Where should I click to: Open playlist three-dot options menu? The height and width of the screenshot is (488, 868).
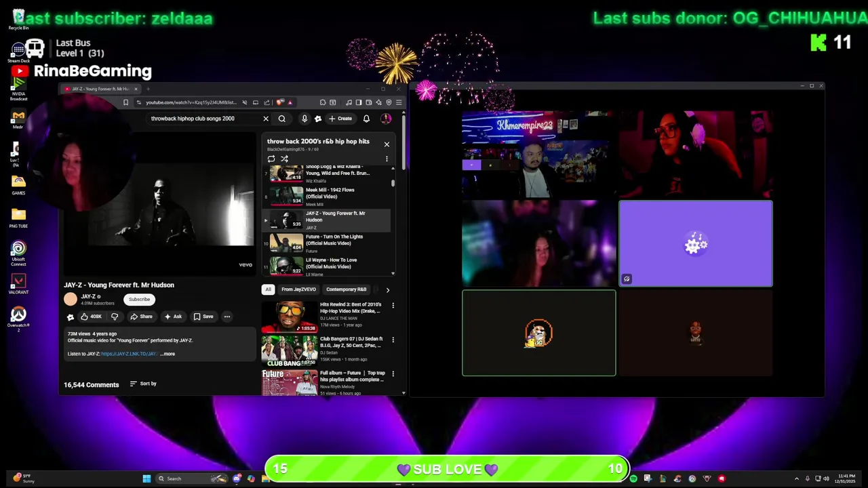[387, 159]
